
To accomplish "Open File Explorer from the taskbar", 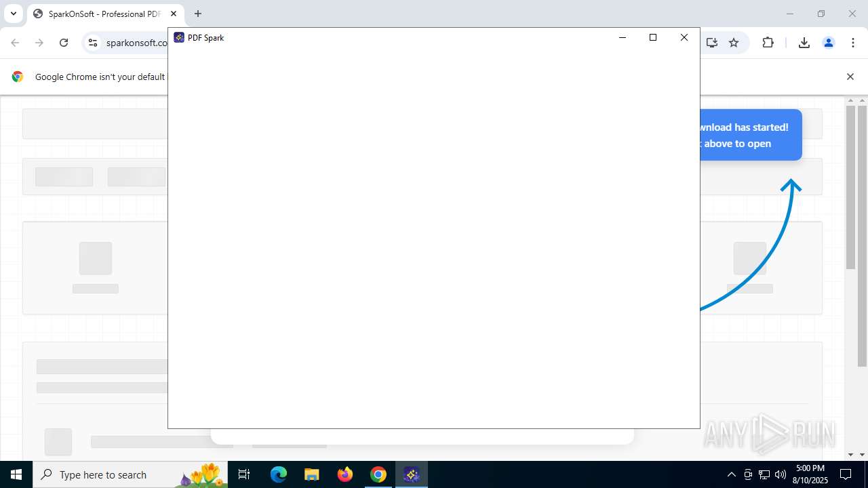I will coord(312,474).
